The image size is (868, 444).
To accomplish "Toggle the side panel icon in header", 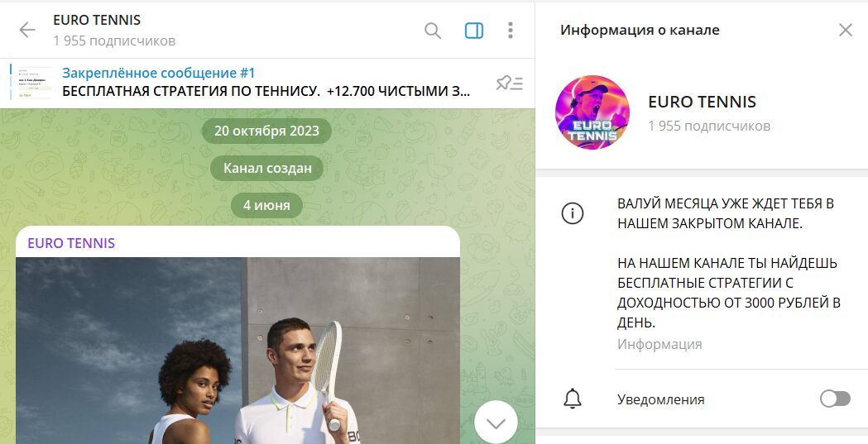I will click(474, 31).
